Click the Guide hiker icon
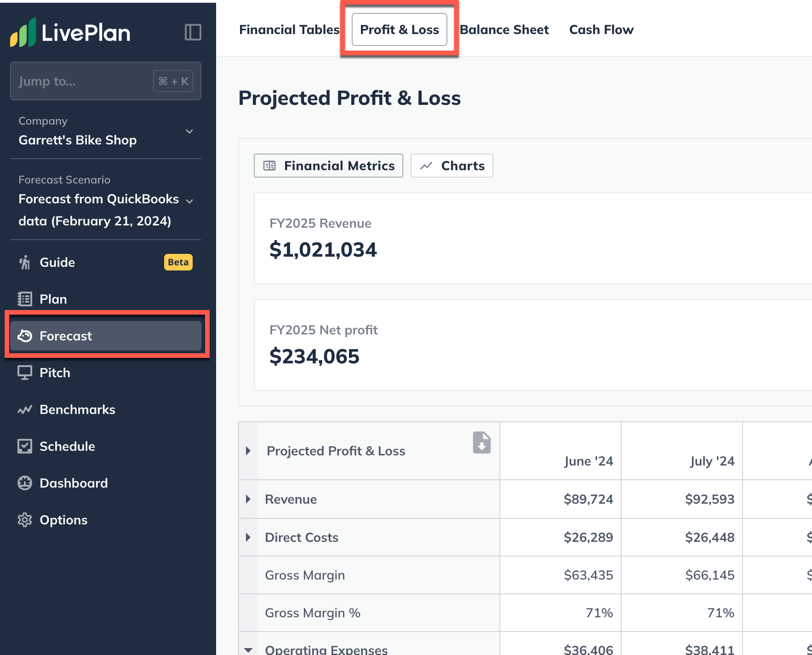Viewport: 812px width, 655px height. tap(25, 262)
